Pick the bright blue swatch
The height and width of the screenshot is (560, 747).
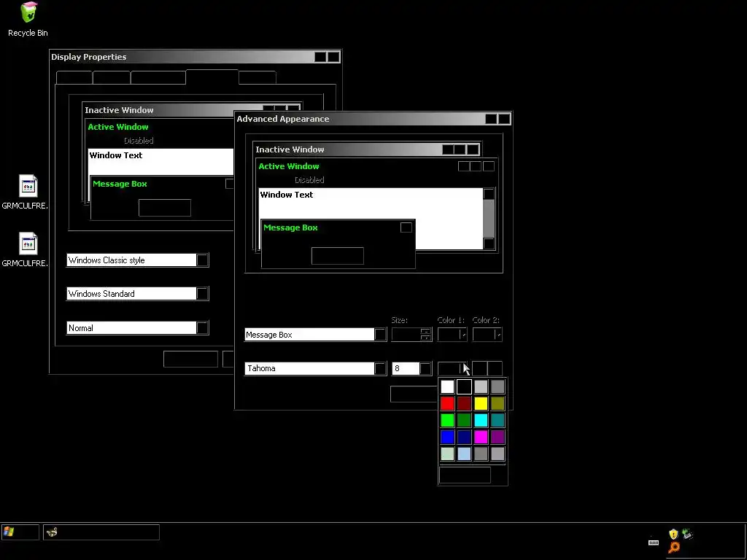pyautogui.click(x=447, y=437)
